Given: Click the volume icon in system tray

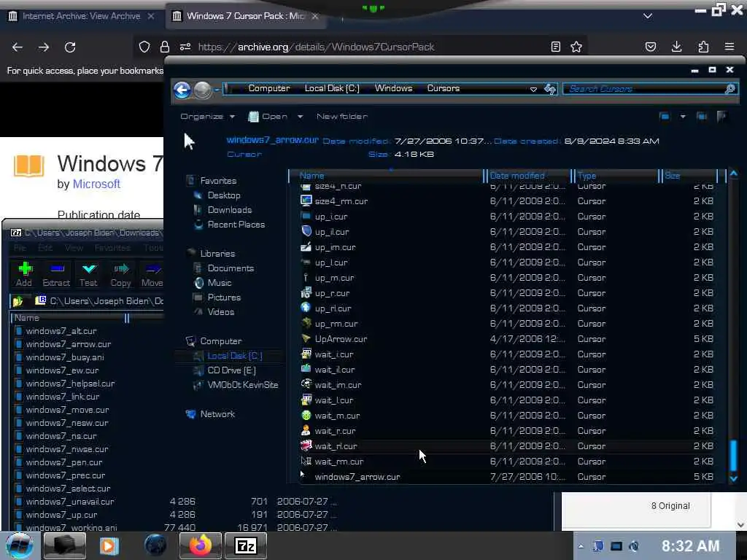Looking at the screenshot, I should coord(634,546).
